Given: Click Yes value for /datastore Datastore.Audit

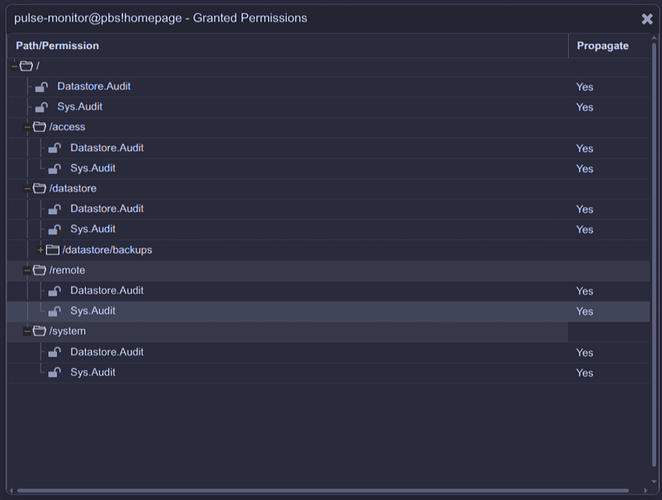Looking at the screenshot, I should coord(585,209).
